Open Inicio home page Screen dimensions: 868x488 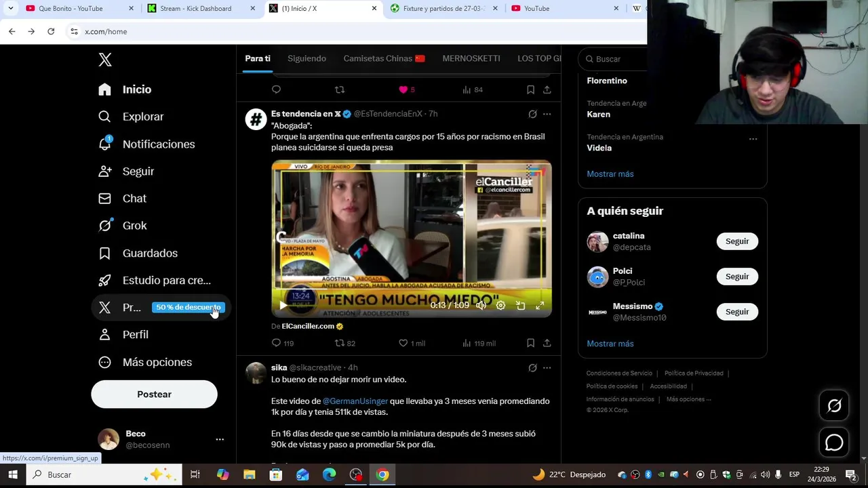tap(125, 89)
